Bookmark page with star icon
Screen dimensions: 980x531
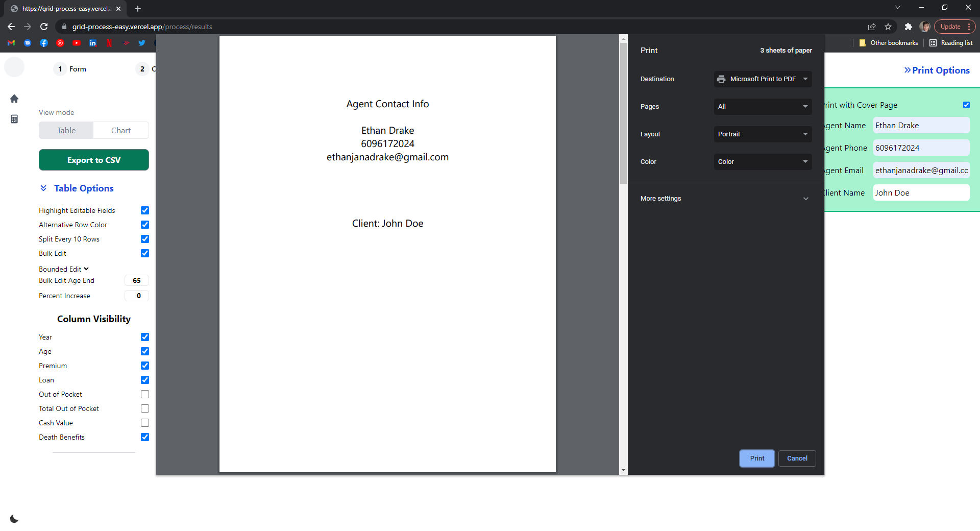pyautogui.click(x=888, y=27)
